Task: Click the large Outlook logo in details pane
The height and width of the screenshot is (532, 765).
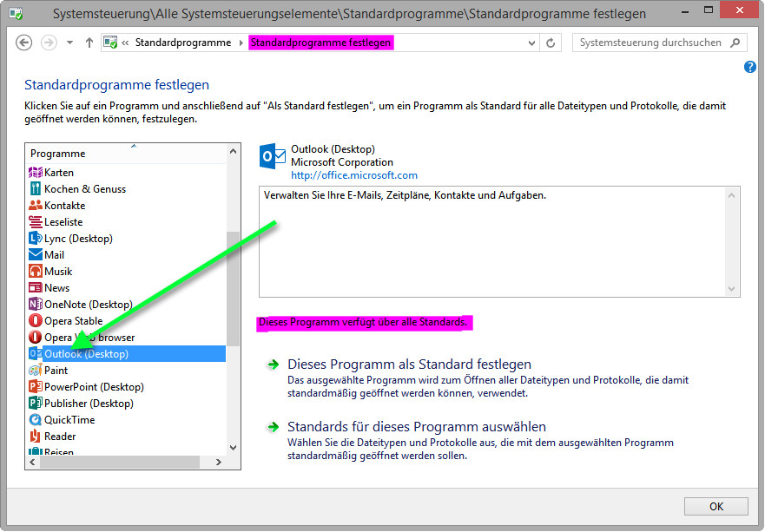Action: (273, 156)
